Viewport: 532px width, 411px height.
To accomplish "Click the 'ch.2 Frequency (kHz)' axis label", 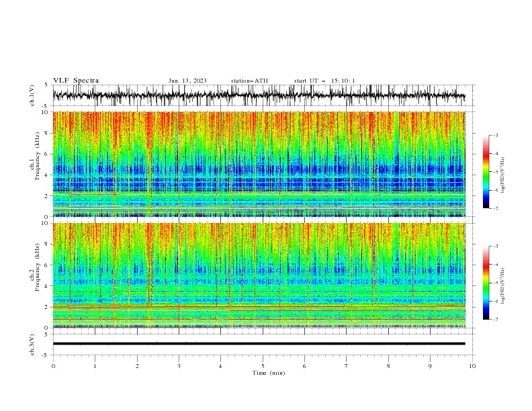I will click(x=35, y=267).
